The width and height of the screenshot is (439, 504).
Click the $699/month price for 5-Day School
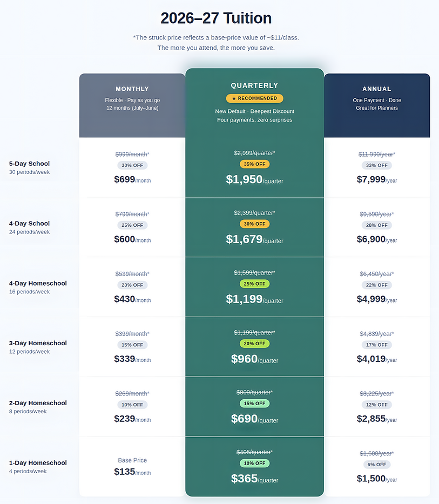click(x=132, y=179)
